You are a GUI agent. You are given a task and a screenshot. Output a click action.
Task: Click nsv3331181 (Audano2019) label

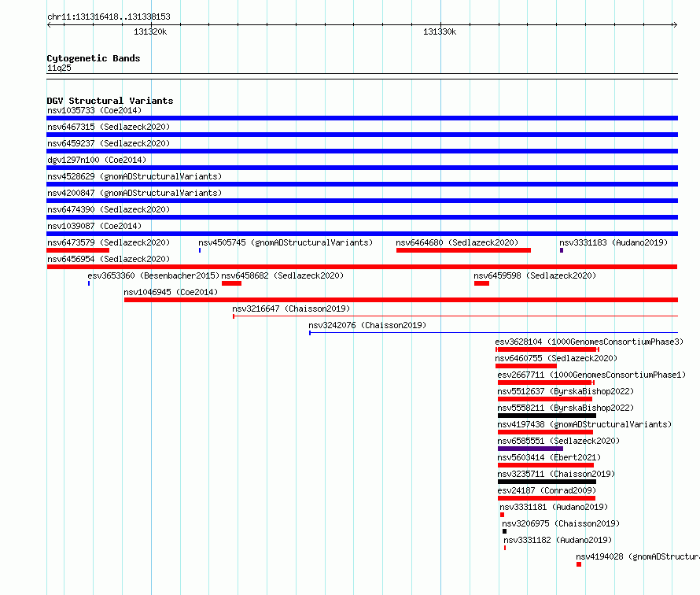pos(554,507)
